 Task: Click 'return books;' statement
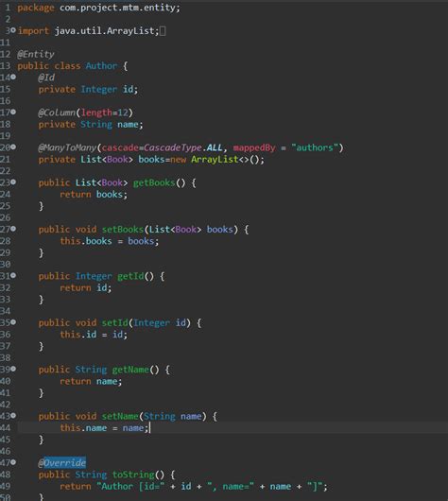pos(94,195)
